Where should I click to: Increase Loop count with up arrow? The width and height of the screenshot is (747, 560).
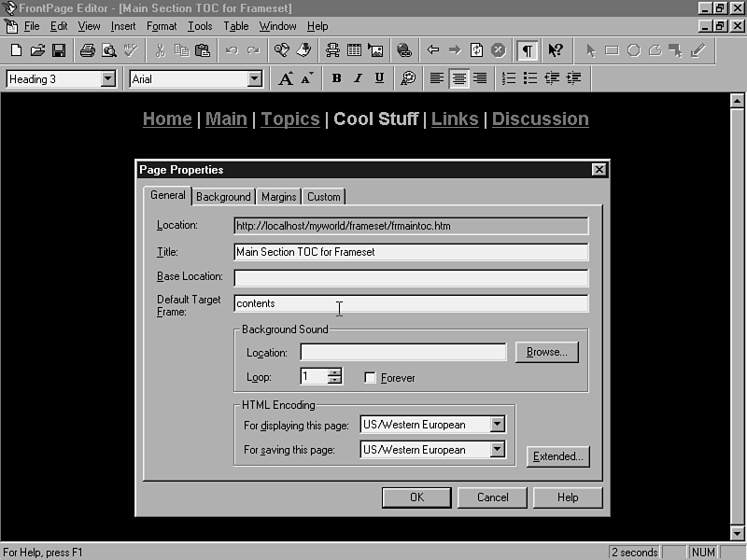tap(335, 372)
